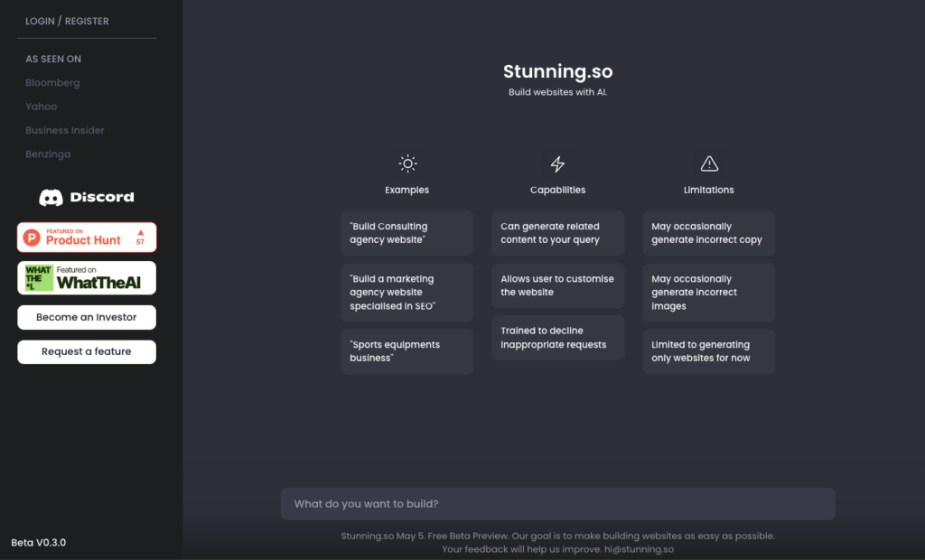Click the hi@stunning.so email text
Viewport: 925px width, 560px height.
[639, 549]
